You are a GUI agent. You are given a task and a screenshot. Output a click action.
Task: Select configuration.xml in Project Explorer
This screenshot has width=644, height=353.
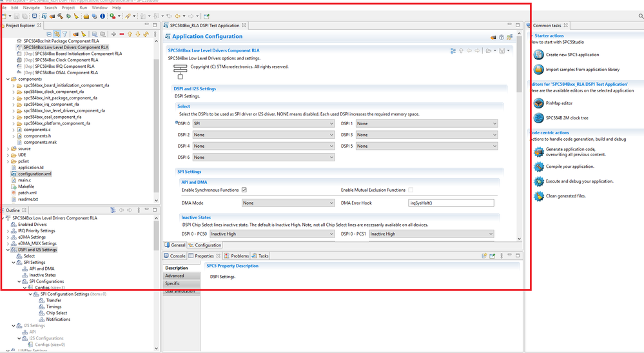tap(35, 174)
